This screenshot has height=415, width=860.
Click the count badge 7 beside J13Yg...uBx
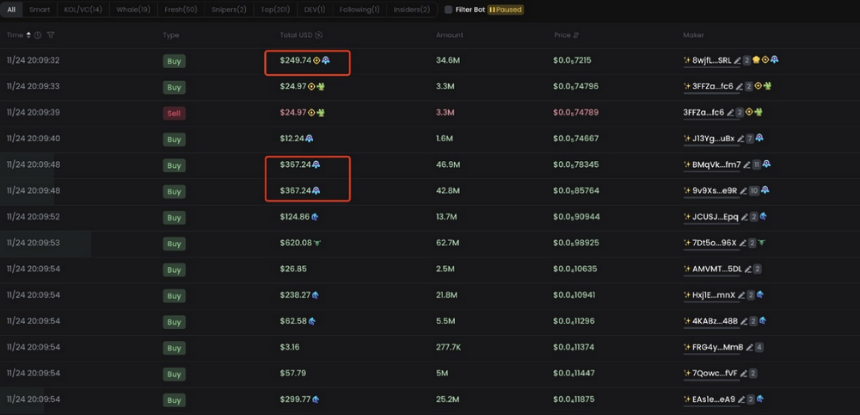(x=750, y=139)
